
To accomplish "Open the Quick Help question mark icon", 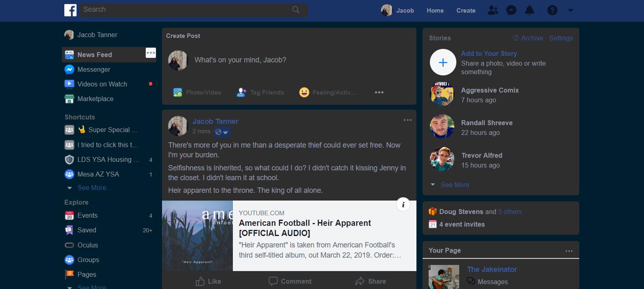I will point(552,10).
